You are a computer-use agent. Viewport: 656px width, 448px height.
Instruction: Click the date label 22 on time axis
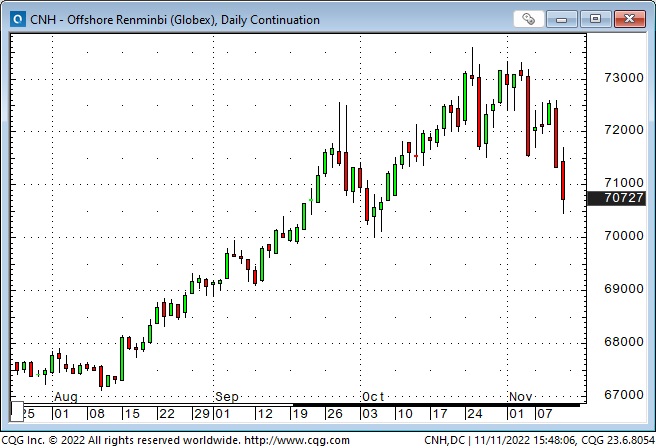pos(167,414)
